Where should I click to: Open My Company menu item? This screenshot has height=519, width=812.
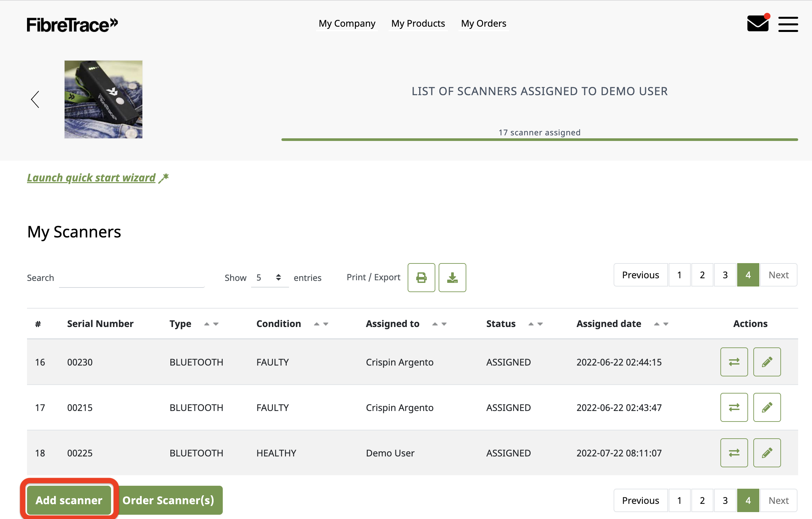(x=347, y=24)
